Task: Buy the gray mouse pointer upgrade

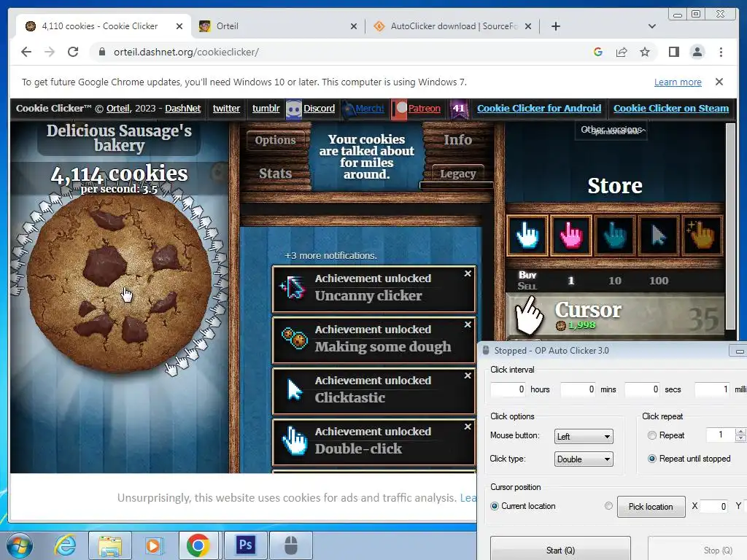Action: click(659, 236)
